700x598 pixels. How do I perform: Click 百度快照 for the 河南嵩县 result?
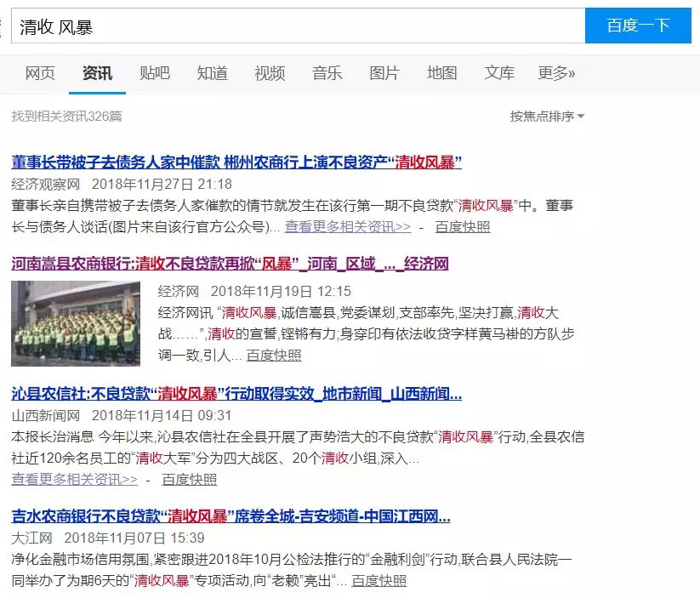pyautogui.click(x=274, y=356)
